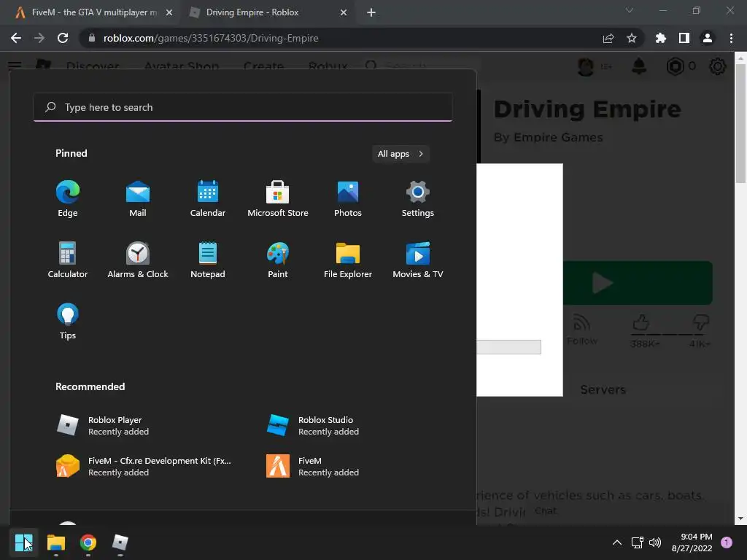Open Empire Games creator link

[558, 137]
